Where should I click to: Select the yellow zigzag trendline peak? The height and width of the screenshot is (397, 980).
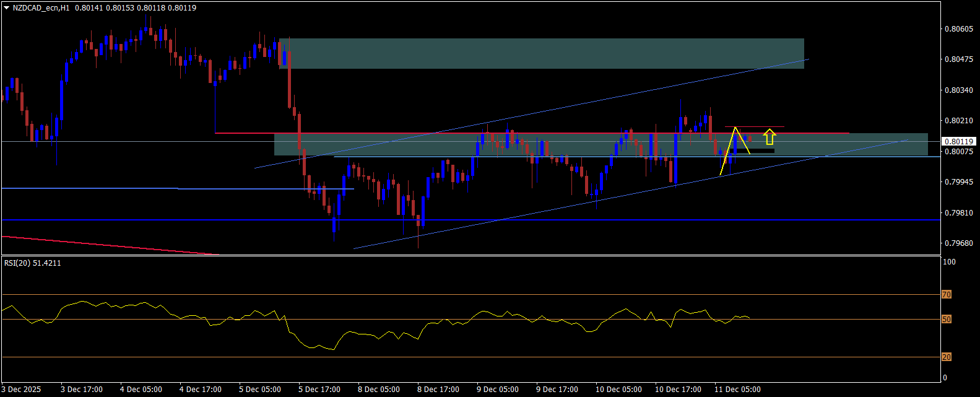pos(735,128)
